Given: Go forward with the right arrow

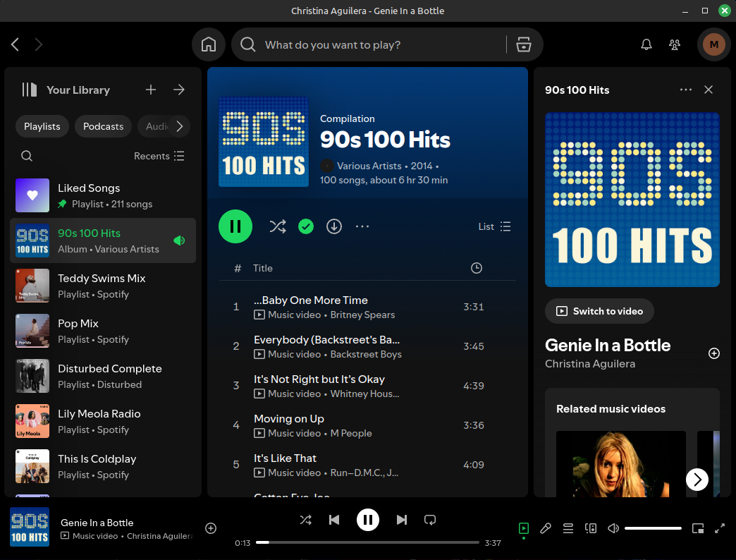Looking at the screenshot, I should [x=39, y=44].
